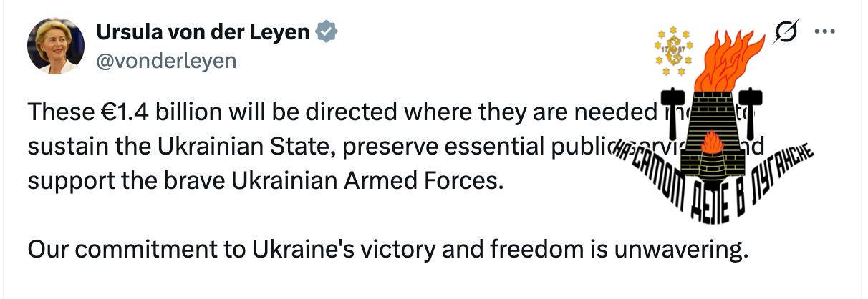Viewport: 868px width, 299px height.
Task: Open Ursula von der Leyen's profile photo
Action: click(x=56, y=46)
